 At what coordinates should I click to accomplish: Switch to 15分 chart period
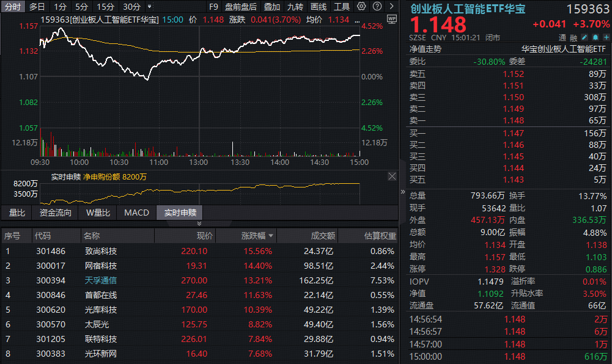105,7
